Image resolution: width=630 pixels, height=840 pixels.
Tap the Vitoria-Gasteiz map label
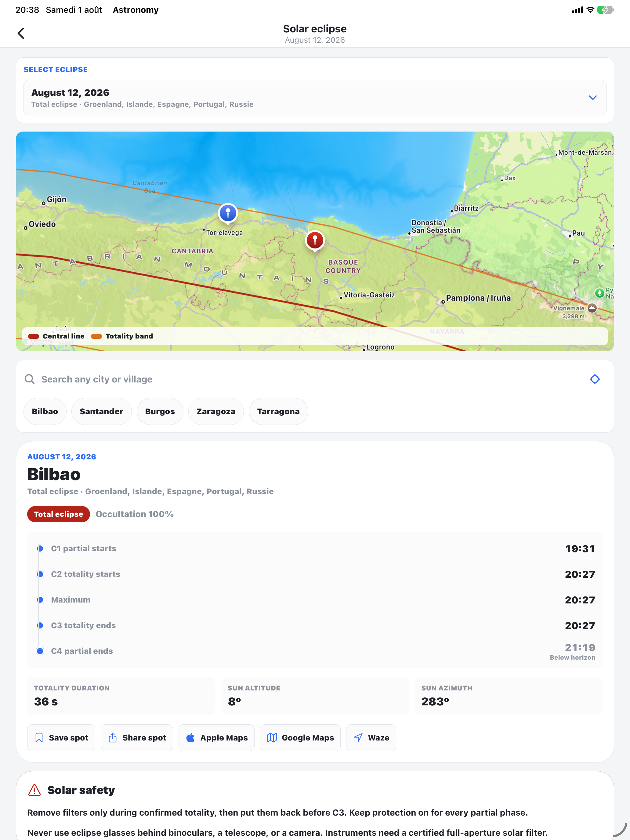369,295
